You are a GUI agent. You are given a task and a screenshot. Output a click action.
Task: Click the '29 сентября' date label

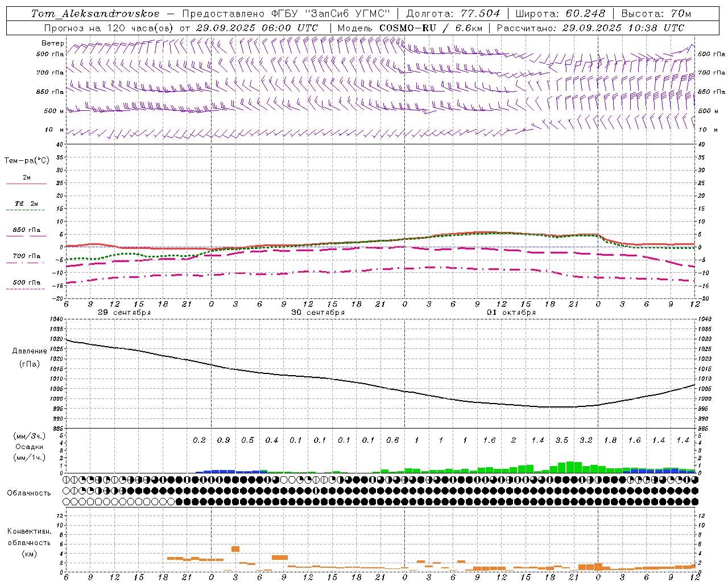pos(124,313)
